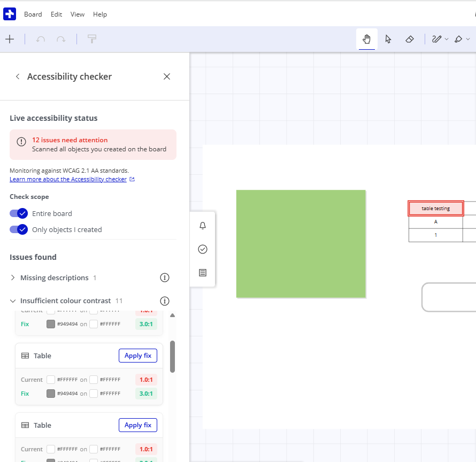This screenshot has width=476, height=462.
Task: Open pen tool options dropdown arrow
Action: (x=447, y=39)
